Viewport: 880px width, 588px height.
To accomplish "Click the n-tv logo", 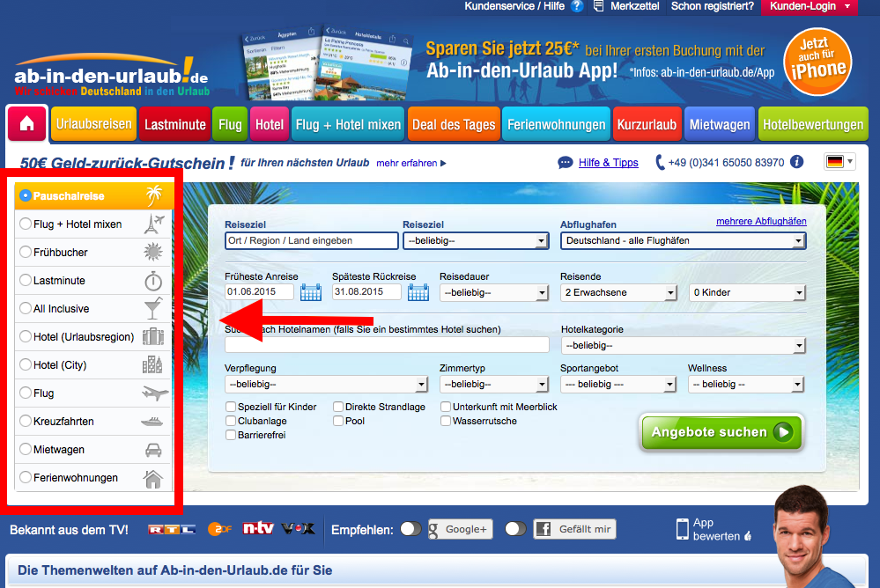I will tap(258, 528).
